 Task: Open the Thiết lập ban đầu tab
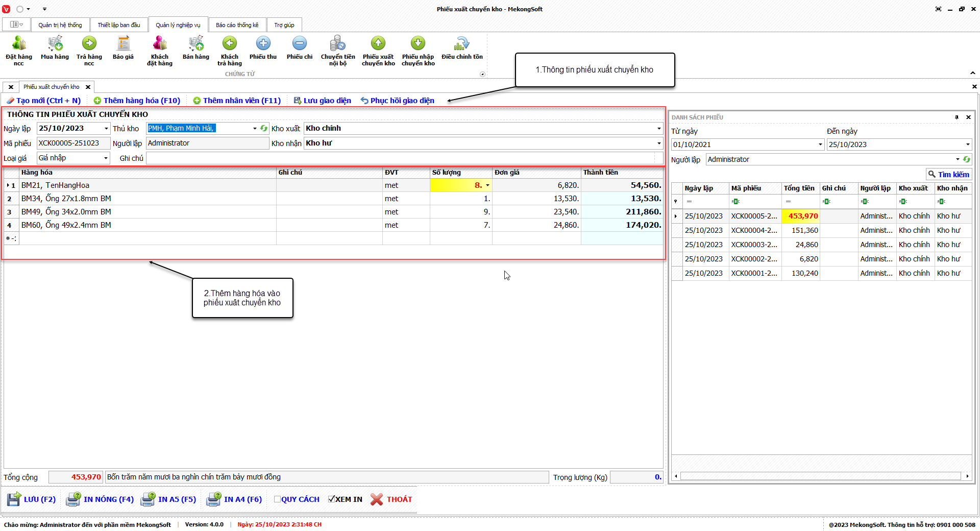(118, 25)
